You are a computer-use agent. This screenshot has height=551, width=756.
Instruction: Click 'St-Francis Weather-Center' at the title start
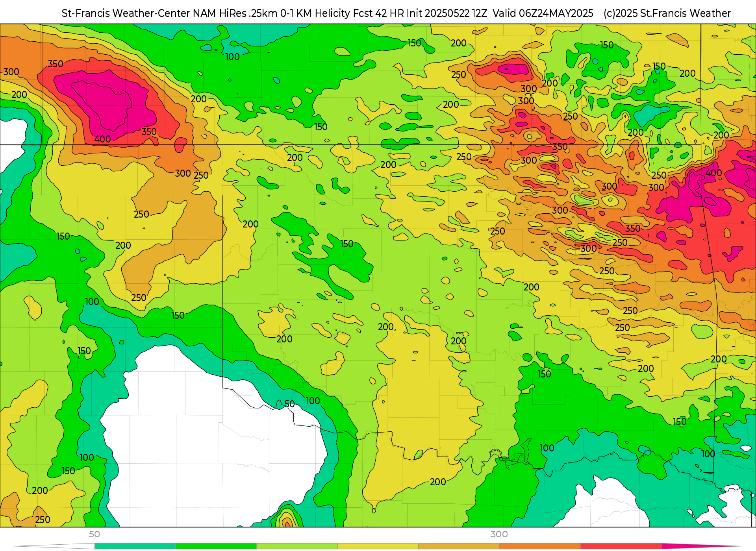[x=126, y=13]
